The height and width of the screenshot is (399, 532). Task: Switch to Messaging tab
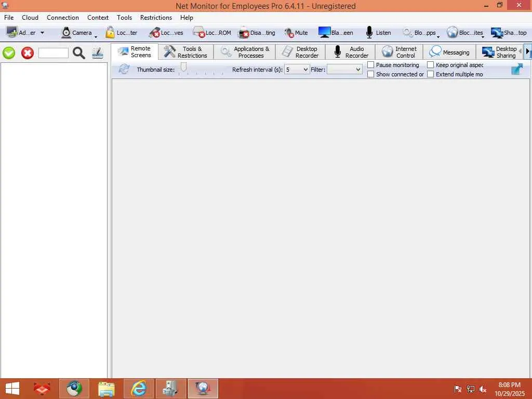click(x=449, y=52)
